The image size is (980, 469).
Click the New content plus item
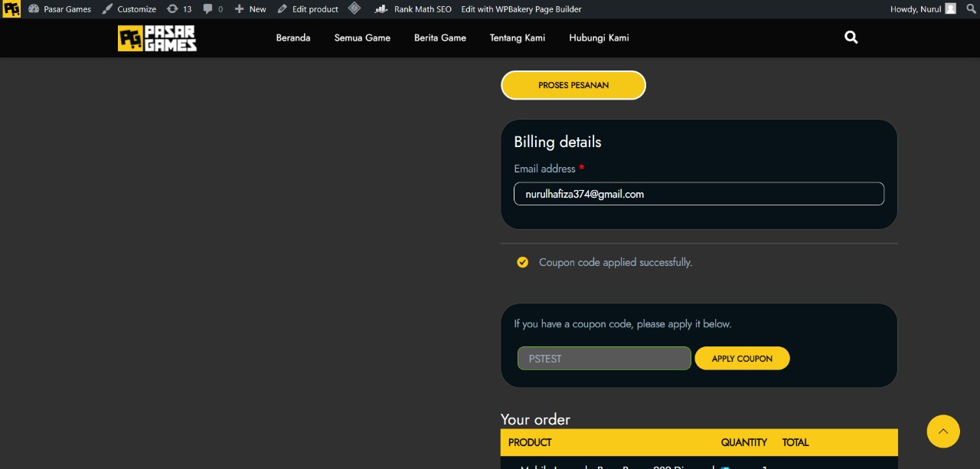coord(250,9)
